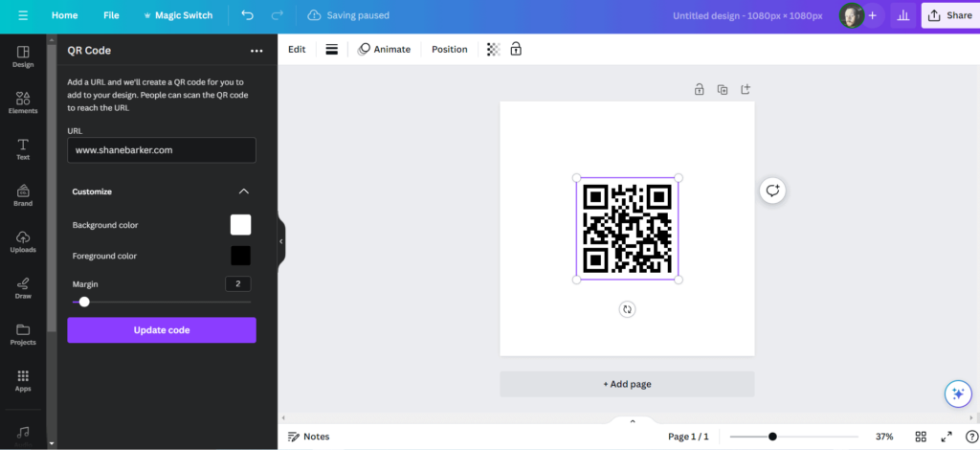Select the QR code on the canvas

[627, 229]
